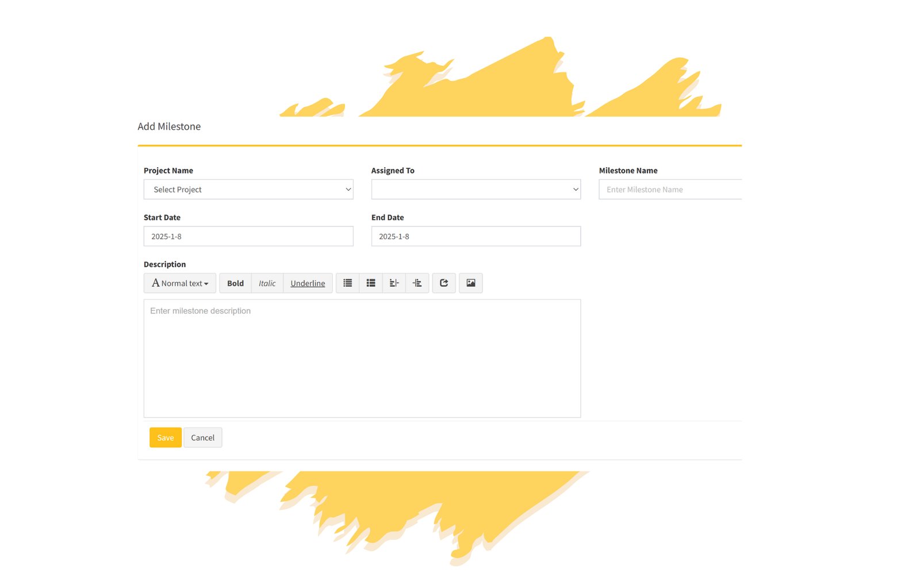
Task: Open the Normal text style dropdown
Action: pyautogui.click(x=180, y=283)
